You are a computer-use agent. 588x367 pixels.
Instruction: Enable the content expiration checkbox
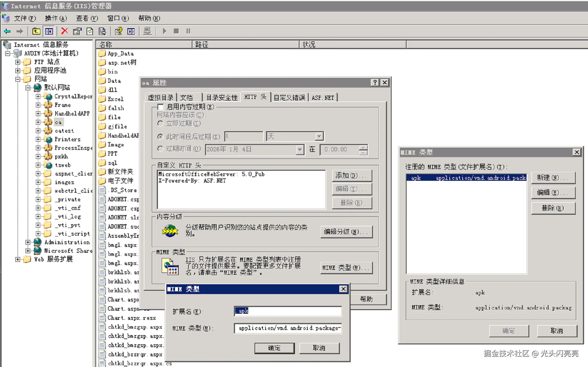click(160, 107)
